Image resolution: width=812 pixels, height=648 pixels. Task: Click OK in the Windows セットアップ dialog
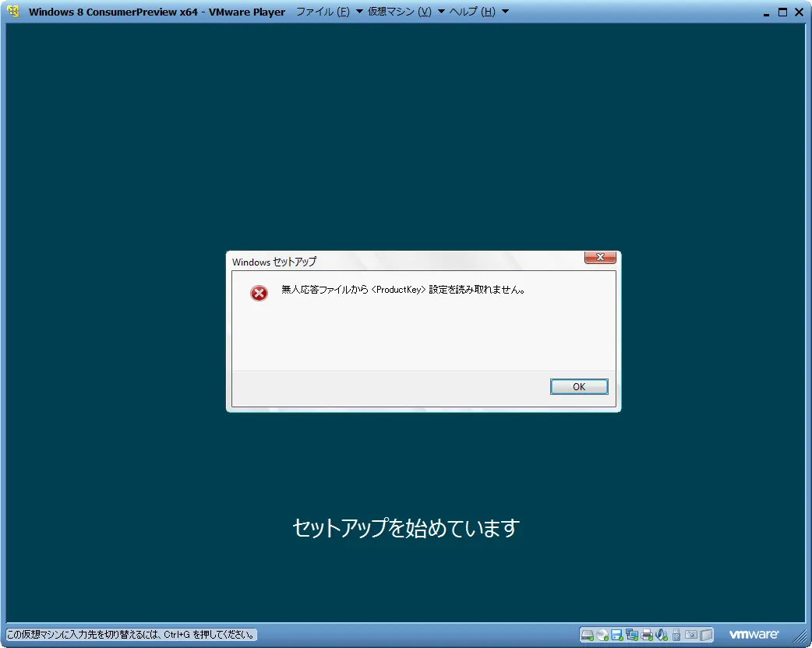[579, 386]
